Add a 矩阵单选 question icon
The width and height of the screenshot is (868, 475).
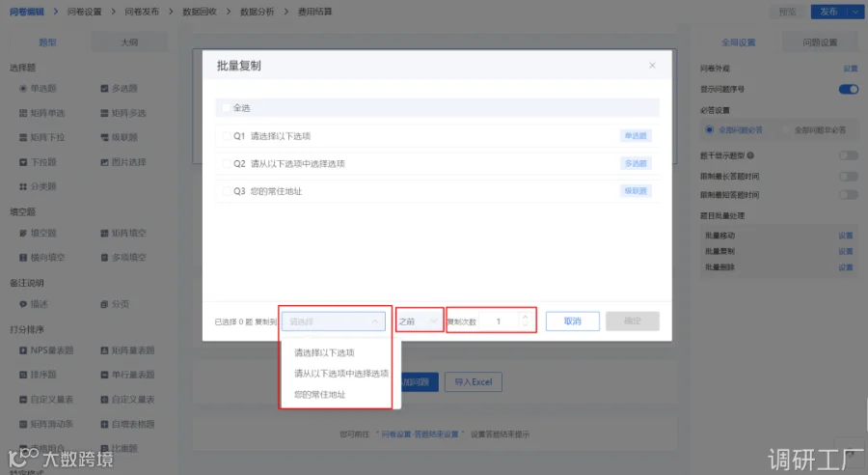23,113
